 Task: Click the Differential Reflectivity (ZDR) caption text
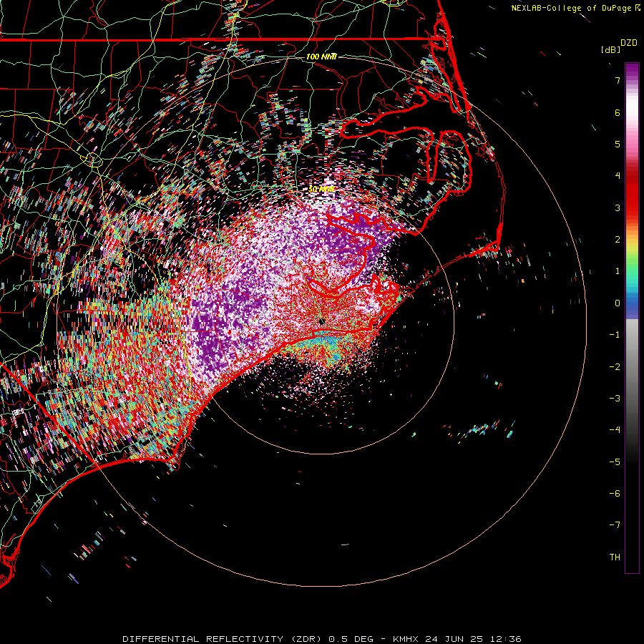click(223, 639)
